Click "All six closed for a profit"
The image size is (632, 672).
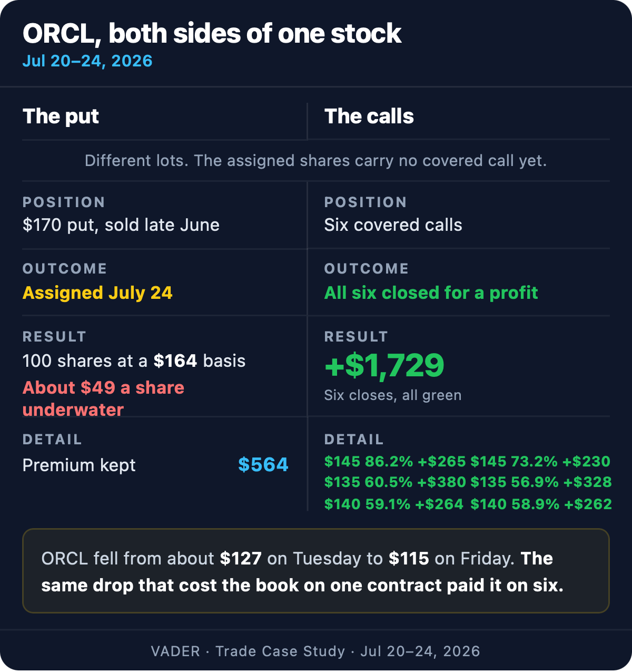pos(431,293)
